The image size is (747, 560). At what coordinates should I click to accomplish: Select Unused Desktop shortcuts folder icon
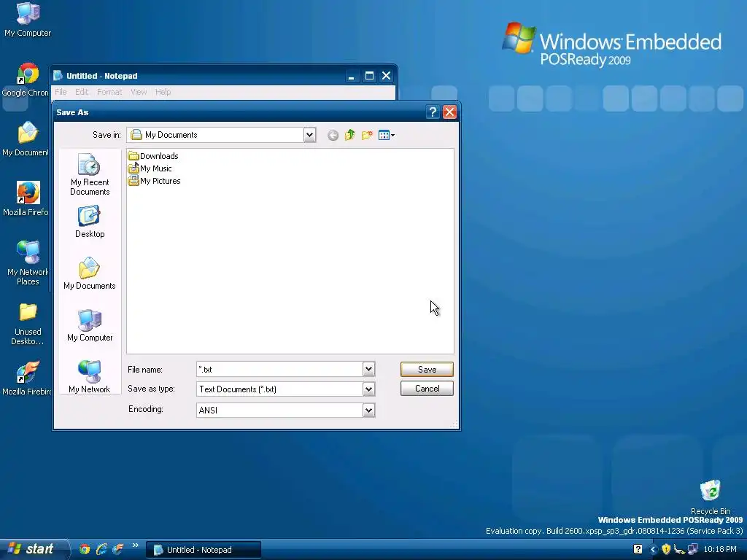pyautogui.click(x=28, y=324)
